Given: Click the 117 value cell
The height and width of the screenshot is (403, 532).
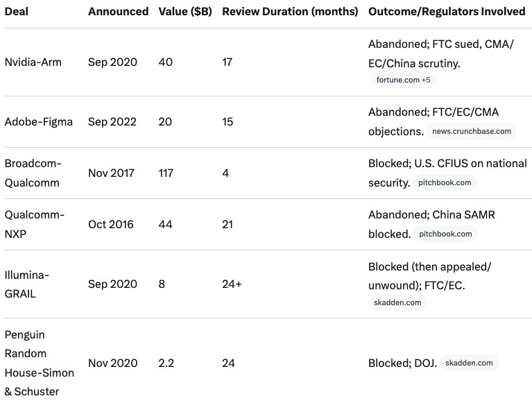Looking at the screenshot, I should 167,173.
